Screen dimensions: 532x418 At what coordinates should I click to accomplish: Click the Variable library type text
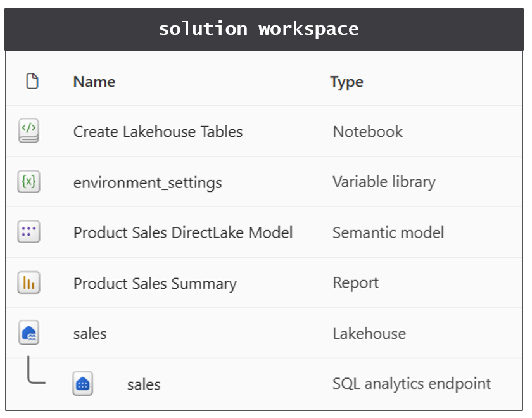384,182
